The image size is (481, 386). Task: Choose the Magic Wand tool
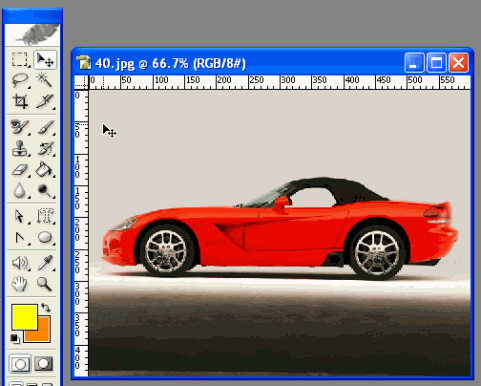click(45, 80)
